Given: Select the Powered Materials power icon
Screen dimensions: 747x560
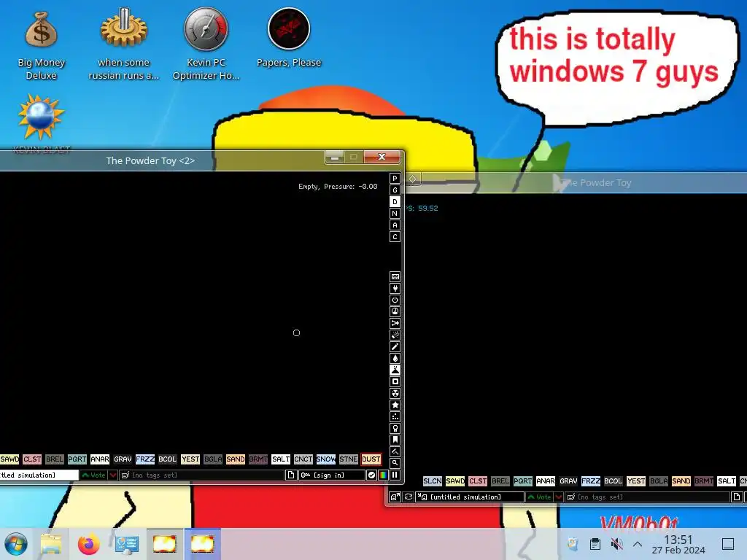Looking at the screenshot, I should (395, 300).
